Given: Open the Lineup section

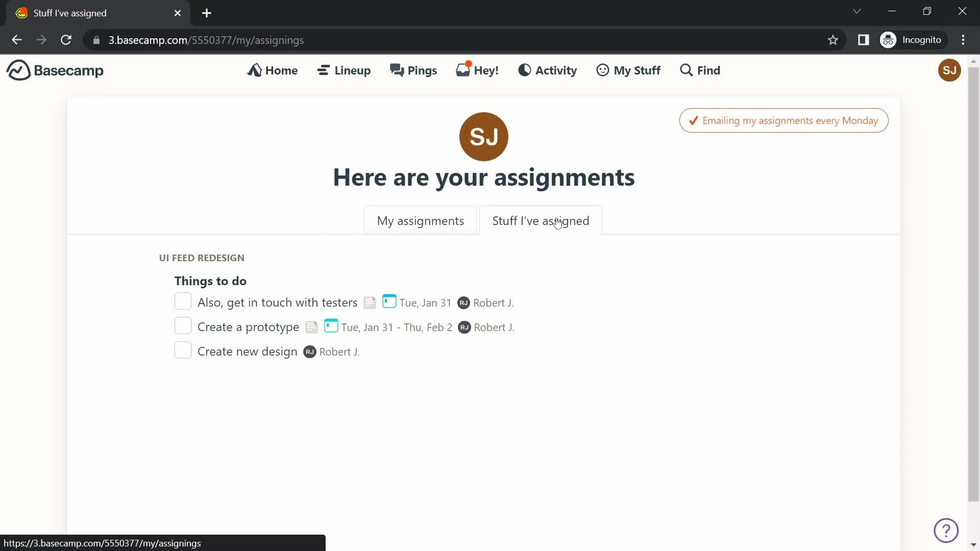Looking at the screenshot, I should pyautogui.click(x=344, y=70).
